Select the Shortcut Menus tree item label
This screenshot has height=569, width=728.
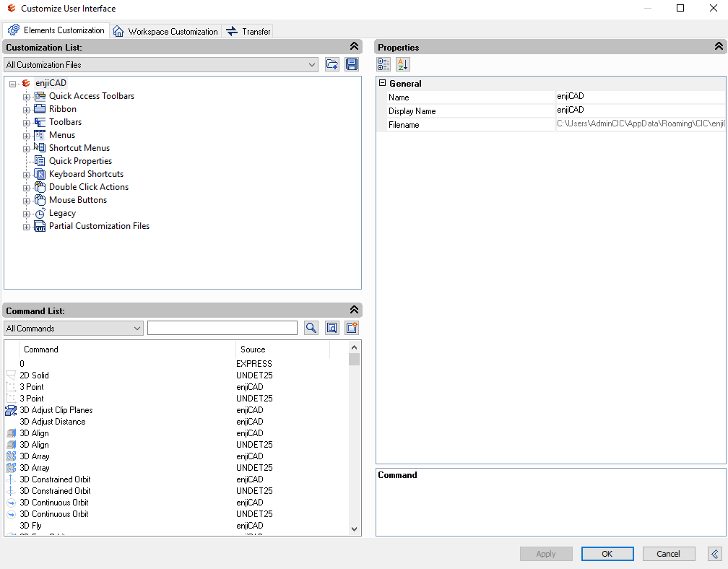click(79, 148)
